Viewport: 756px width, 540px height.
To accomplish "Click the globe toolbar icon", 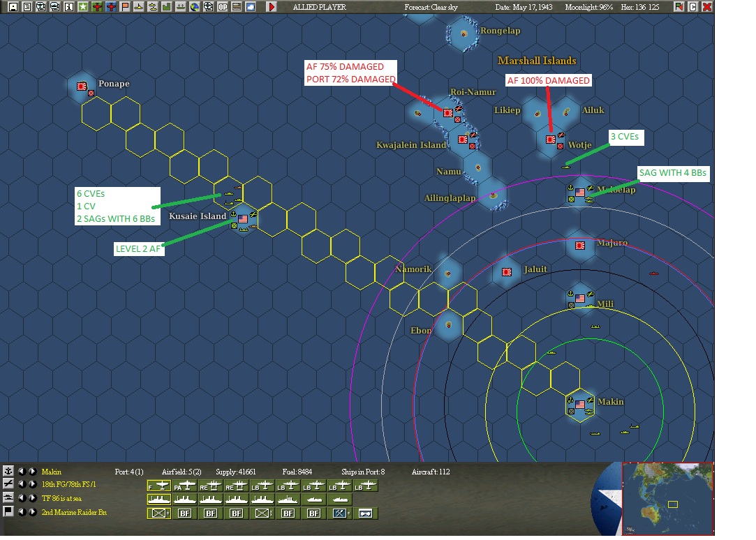I will pyautogui.click(x=195, y=7).
